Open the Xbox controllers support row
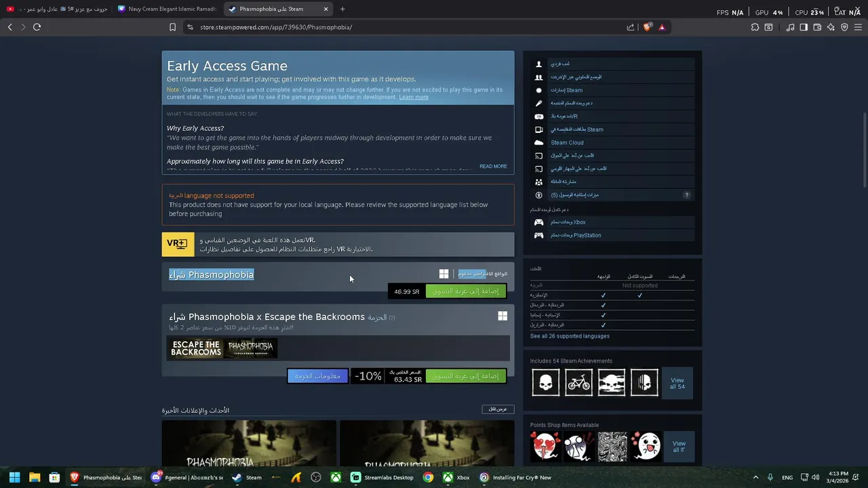Viewport: 868px width, 488px height. coord(613,222)
